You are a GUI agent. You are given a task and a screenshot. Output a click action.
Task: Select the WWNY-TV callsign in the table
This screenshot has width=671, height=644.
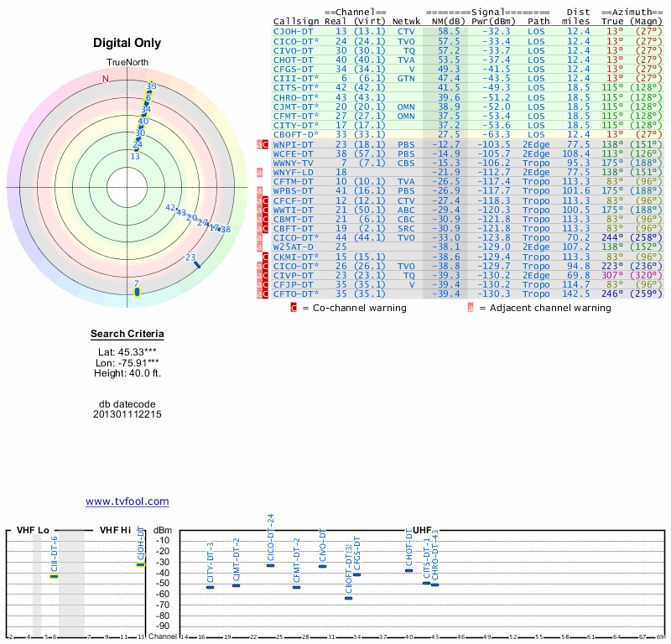pyautogui.click(x=294, y=163)
